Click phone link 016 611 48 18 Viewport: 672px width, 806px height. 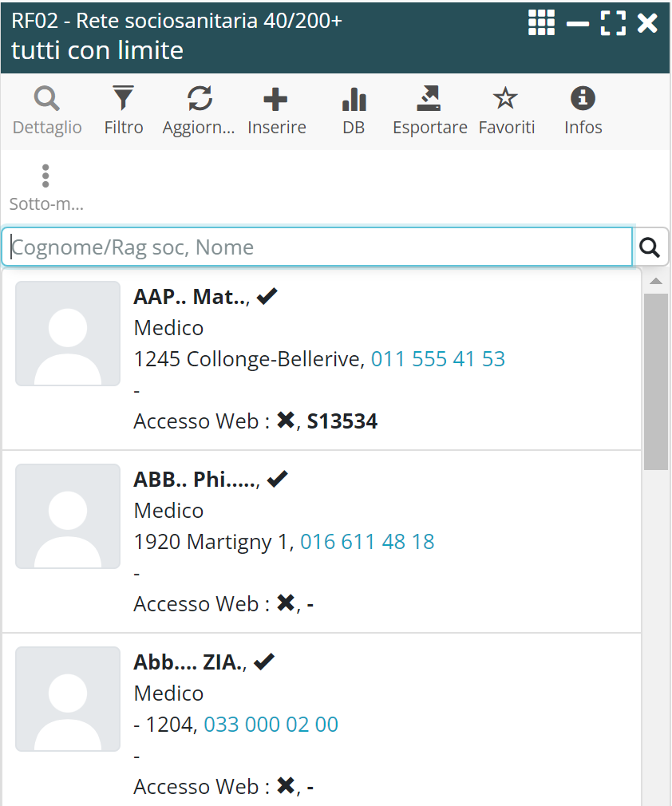click(367, 542)
